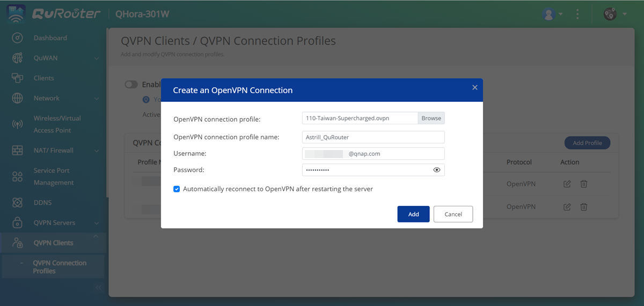Click the QHora-301W model name
644x306 pixels.
pyautogui.click(x=142, y=14)
